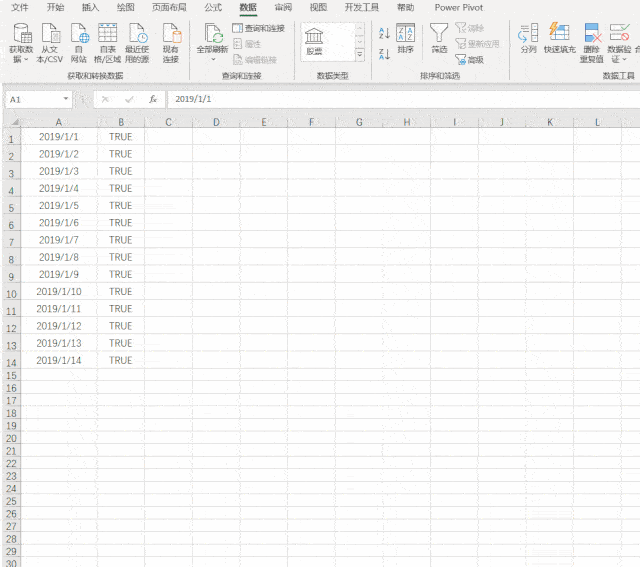Click into the formula bar showing 2019/1/1
The image size is (640, 567).
(x=403, y=99)
